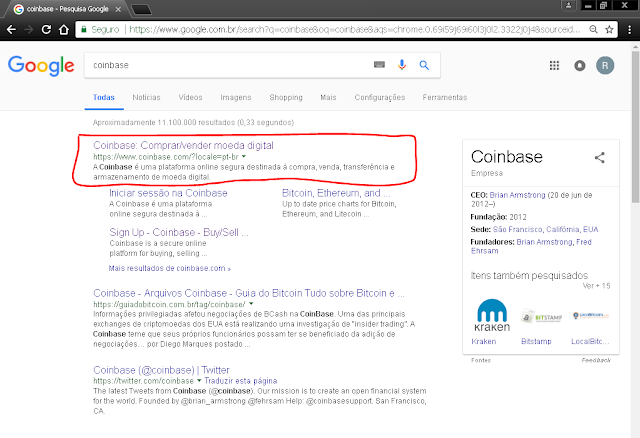Viewport: 640px width, 438px height.
Task: Open Sign Up - Coinbase - Buy/Sell link
Action: [x=179, y=232]
